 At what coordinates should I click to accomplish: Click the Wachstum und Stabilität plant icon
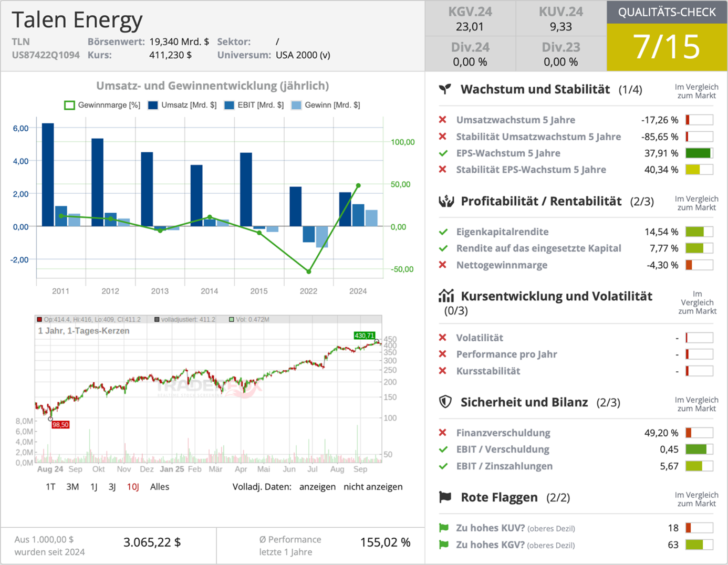445,89
